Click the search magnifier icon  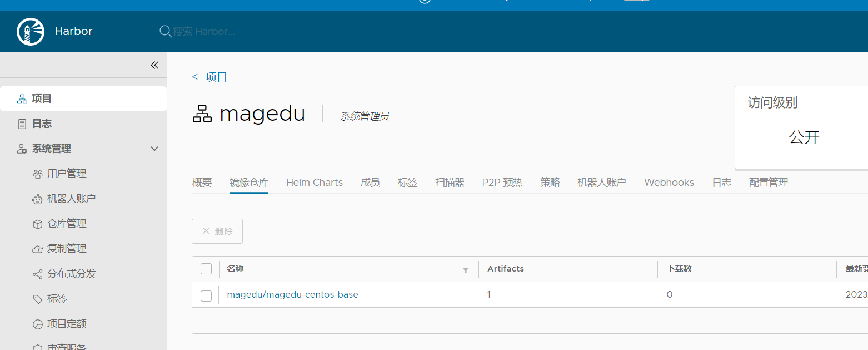click(166, 32)
